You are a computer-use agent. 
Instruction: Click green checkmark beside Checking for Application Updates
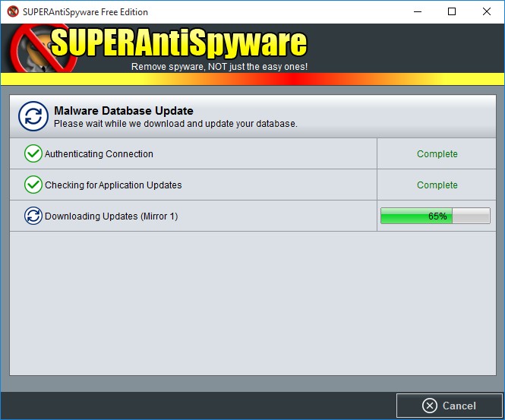[x=33, y=185]
